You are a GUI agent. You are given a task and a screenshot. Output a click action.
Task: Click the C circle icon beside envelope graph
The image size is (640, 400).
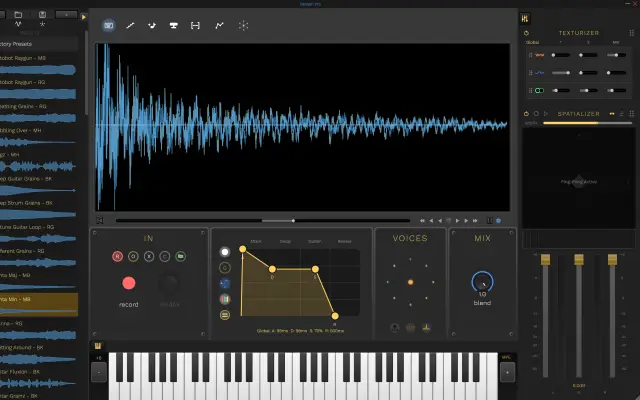[224, 268]
